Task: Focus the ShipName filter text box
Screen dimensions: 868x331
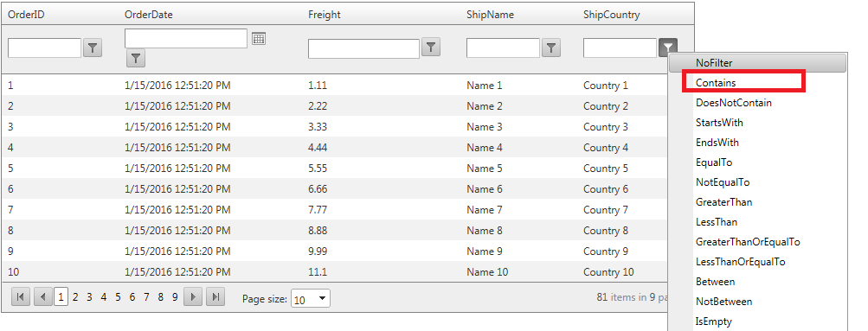Action: 503,48
